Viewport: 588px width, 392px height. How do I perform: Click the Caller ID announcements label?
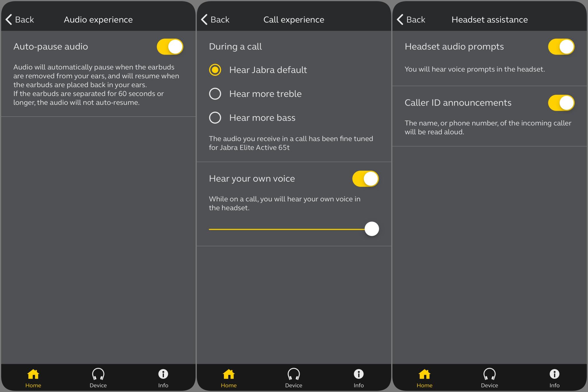458,103
